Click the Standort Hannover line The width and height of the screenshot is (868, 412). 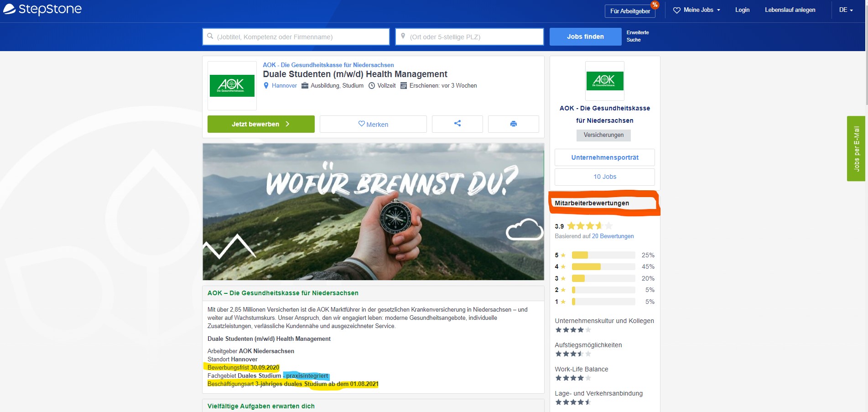coord(233,359)
